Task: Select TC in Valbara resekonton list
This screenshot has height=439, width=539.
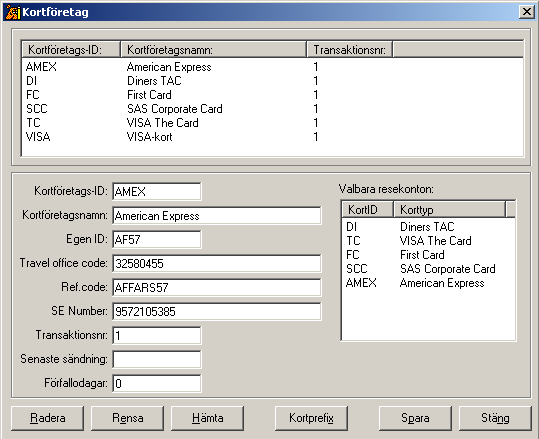Action: tap(353, 241)
